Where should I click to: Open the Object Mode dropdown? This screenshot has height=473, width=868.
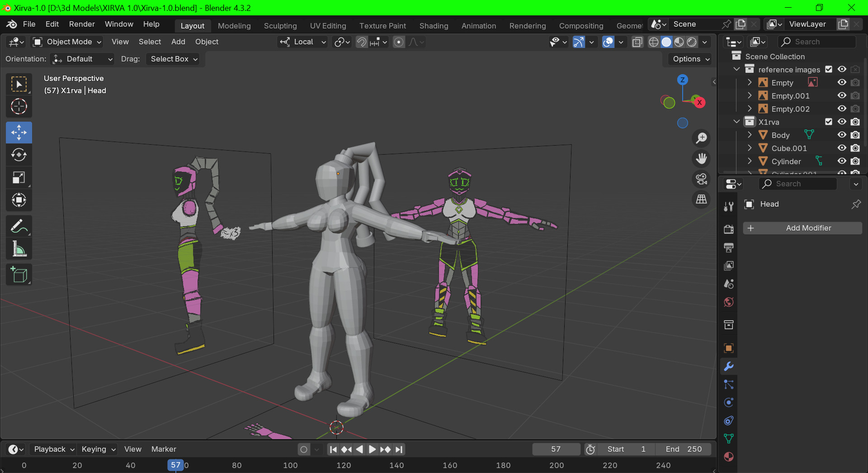(67, 42)
